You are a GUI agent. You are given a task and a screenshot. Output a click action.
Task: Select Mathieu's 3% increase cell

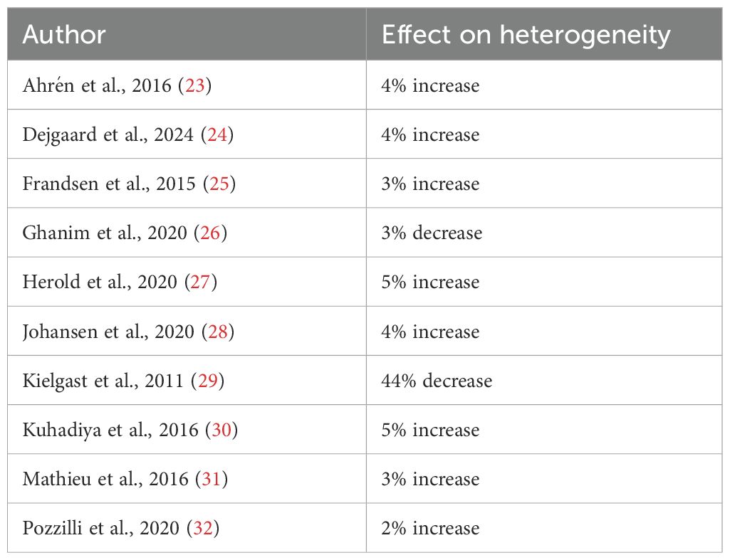point(430,479)
